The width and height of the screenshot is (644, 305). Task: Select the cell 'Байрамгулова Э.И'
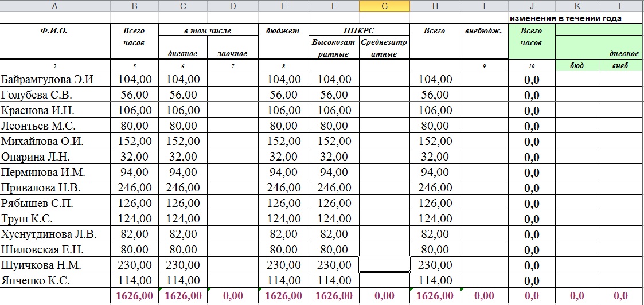tap(55, 79)
